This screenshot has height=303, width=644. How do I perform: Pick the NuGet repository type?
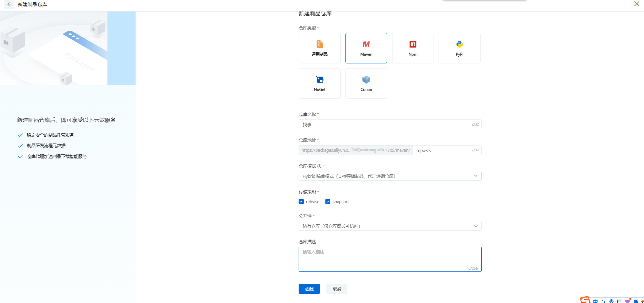point(320,83)
